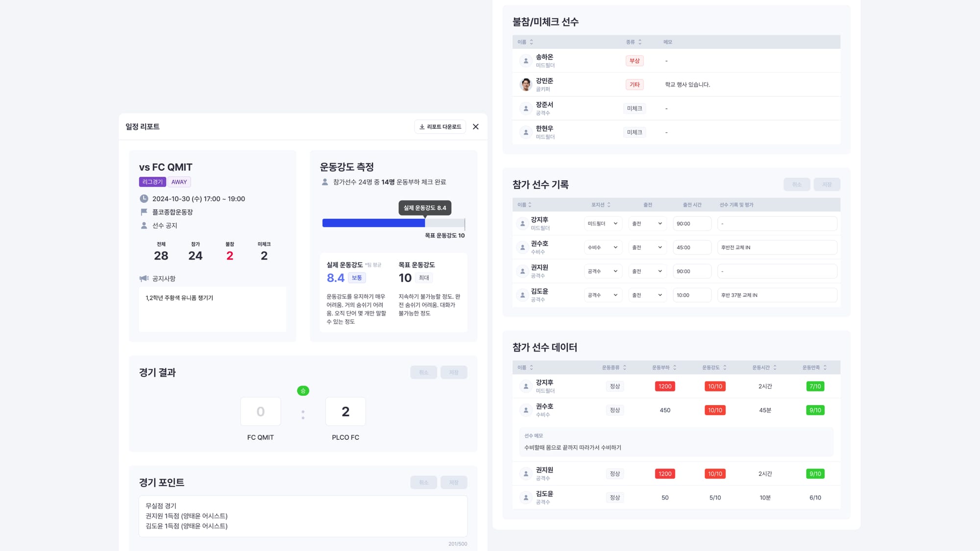This screenshot has width=980, height=551.
Task: Click the 리그경기 purple tag
Action: click(x=152, y=182)
